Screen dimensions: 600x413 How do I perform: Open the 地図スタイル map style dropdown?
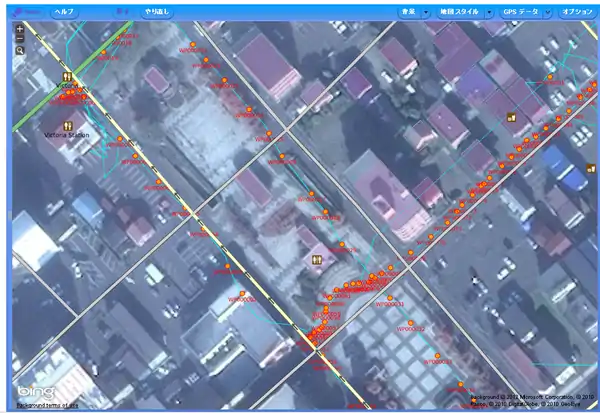[461, 10]
